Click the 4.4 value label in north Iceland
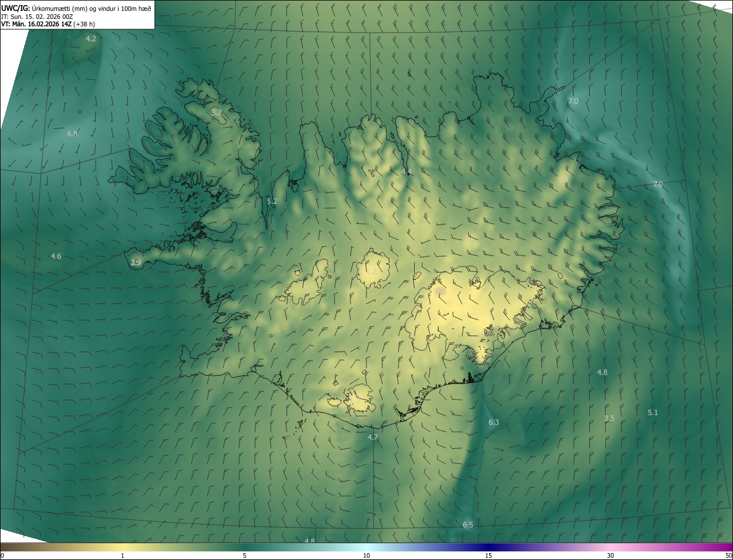The image size is (733, 560). click(x=406, y=171)
